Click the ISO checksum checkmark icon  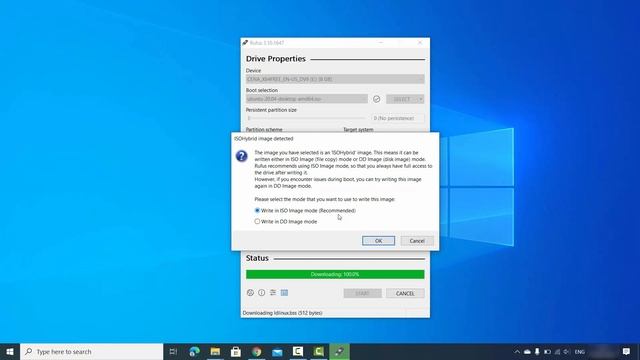click(x=376, y=99)
